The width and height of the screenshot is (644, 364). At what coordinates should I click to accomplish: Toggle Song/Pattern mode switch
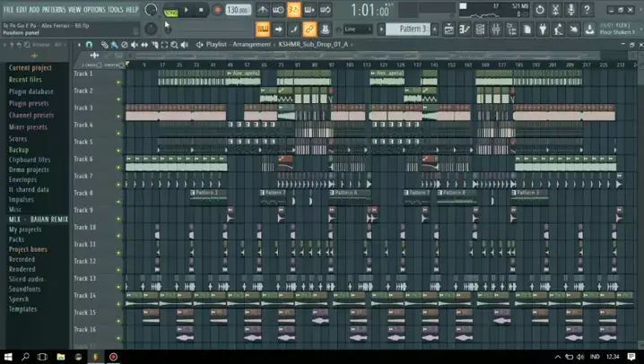coord(170,11)
